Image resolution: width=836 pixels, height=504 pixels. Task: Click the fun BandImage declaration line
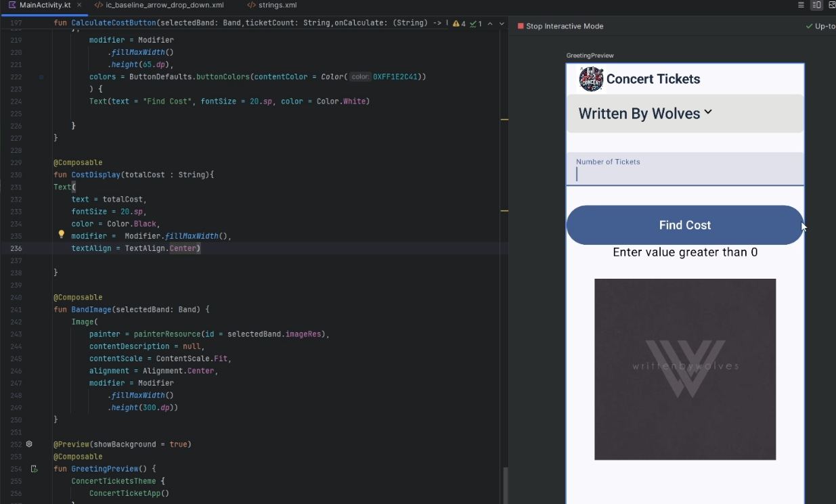tap(131, 310)
